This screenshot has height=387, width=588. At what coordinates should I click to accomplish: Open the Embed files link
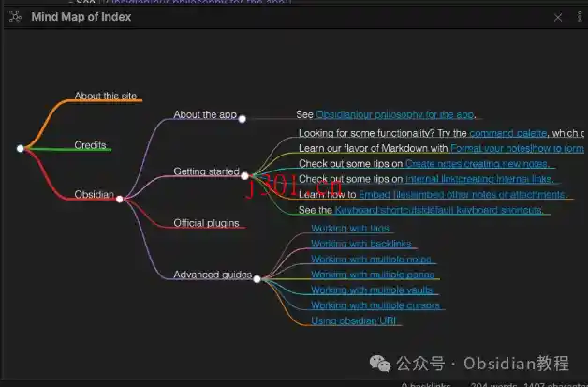point(463,195)
